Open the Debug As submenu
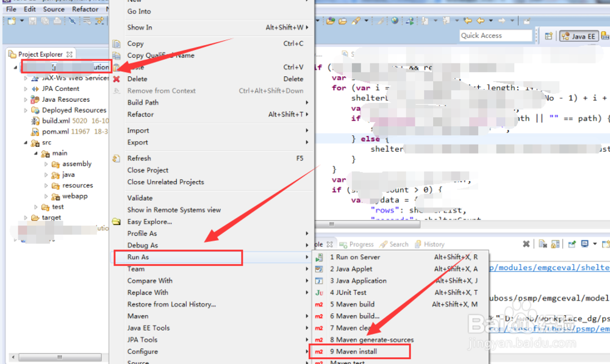The width and height of the screenshot is (610, 364). point(213,245)
